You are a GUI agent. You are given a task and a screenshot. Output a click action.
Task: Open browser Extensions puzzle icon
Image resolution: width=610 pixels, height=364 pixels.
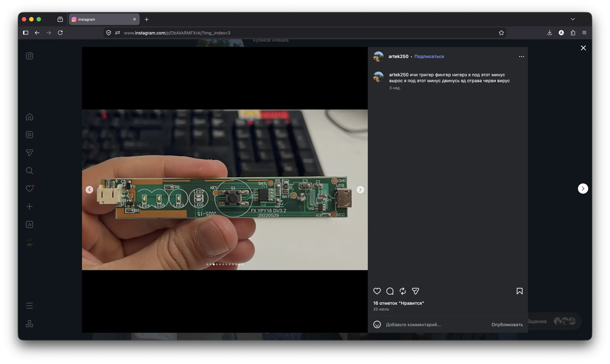(x=573, y=33)
